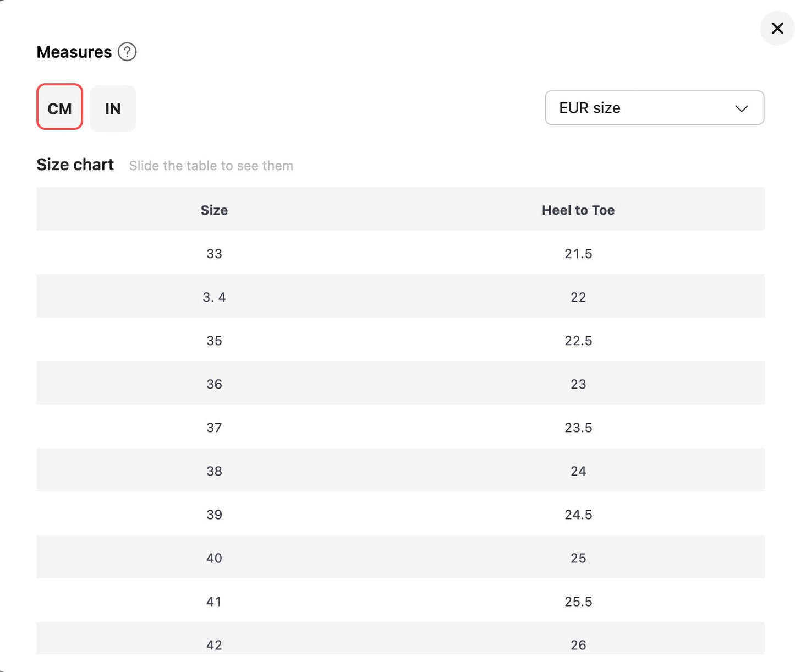Click the chevron arrow in size selector

pyautogui.click(x=741, y=108)
